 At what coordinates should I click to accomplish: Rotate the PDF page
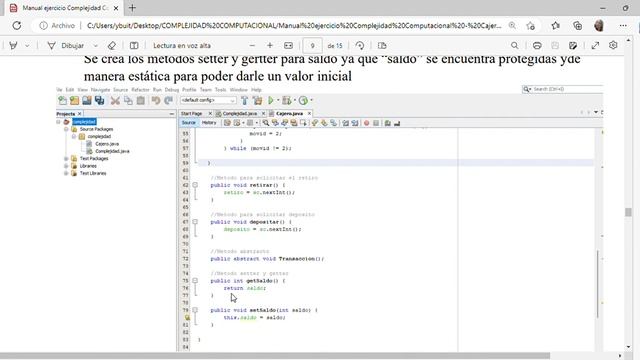tap(360, 45)
